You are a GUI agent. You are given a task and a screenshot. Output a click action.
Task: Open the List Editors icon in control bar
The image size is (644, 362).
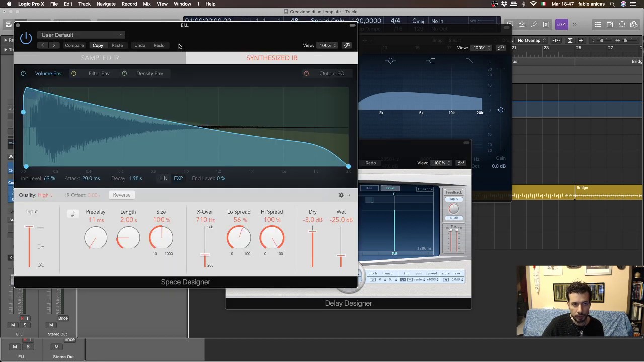598,24
